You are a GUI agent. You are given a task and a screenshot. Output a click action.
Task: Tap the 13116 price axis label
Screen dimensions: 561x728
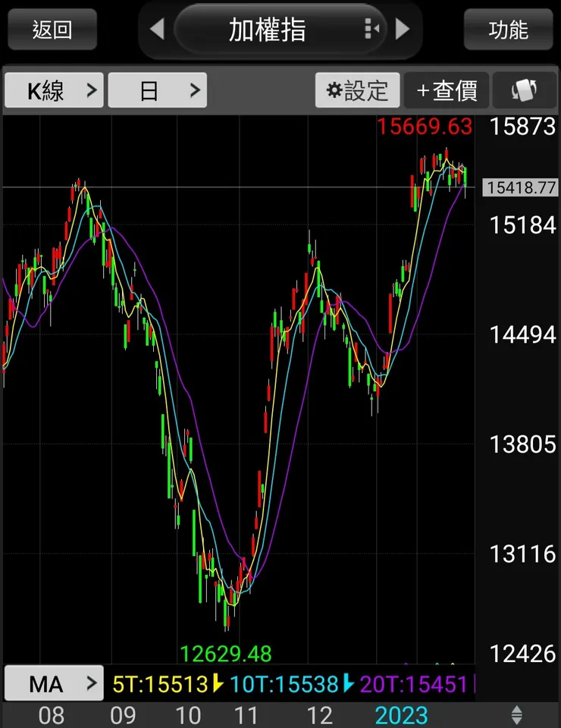522,554
